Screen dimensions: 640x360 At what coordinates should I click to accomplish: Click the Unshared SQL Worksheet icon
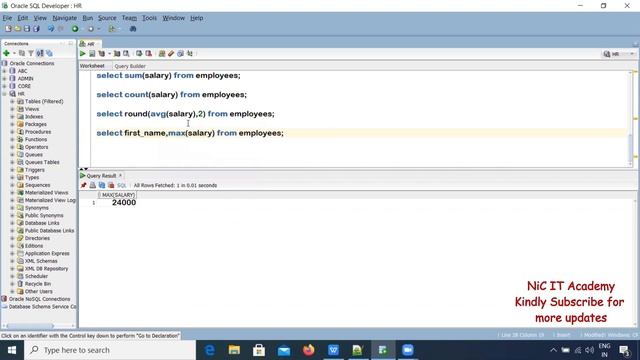(x=162, y=53)
